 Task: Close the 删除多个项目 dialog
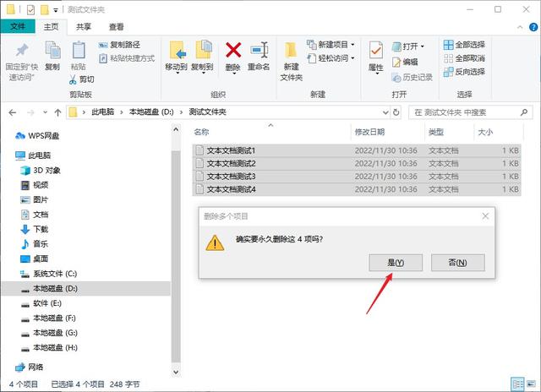(485, 216)
